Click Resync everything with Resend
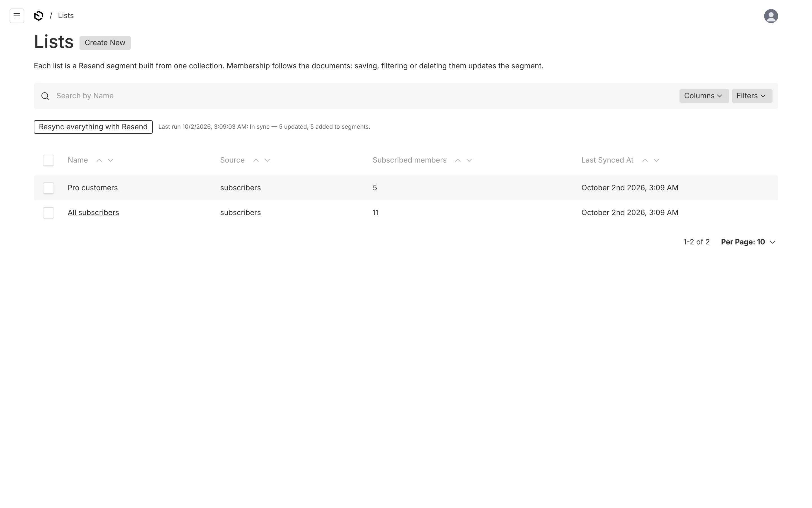Image resolution: width=812 pixels, height=508 pixels. [93, 127]
